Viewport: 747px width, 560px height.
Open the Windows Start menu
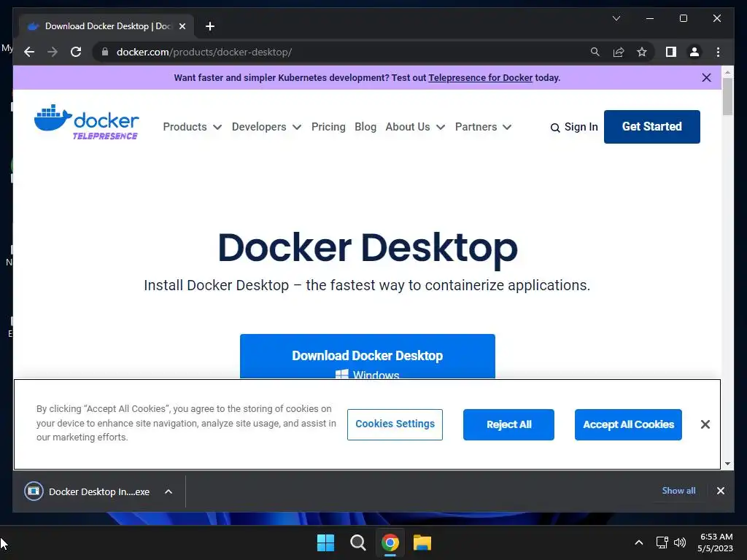(x=325, y=542)
